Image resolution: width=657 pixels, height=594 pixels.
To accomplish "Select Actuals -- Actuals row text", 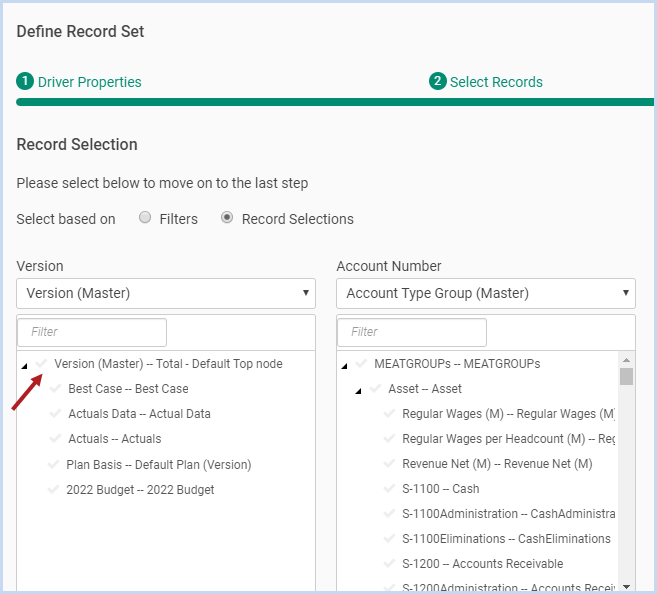I will [x=115, y=439].
